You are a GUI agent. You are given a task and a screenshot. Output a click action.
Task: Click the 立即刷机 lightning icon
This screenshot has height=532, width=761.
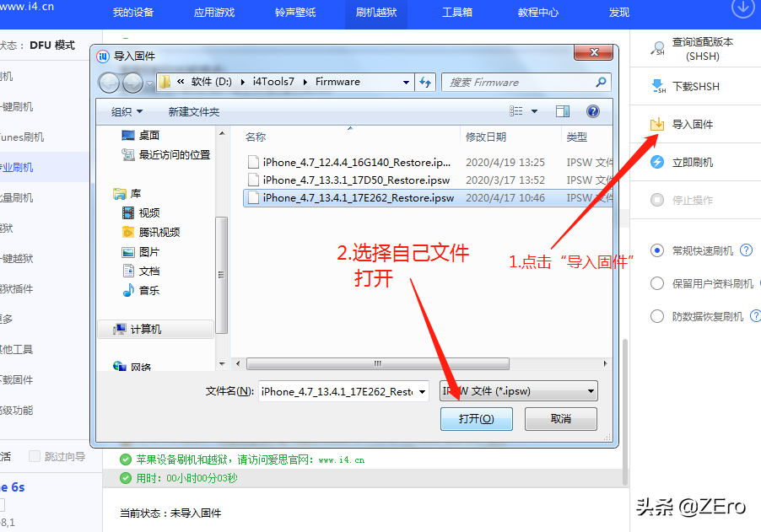point(657,162)
